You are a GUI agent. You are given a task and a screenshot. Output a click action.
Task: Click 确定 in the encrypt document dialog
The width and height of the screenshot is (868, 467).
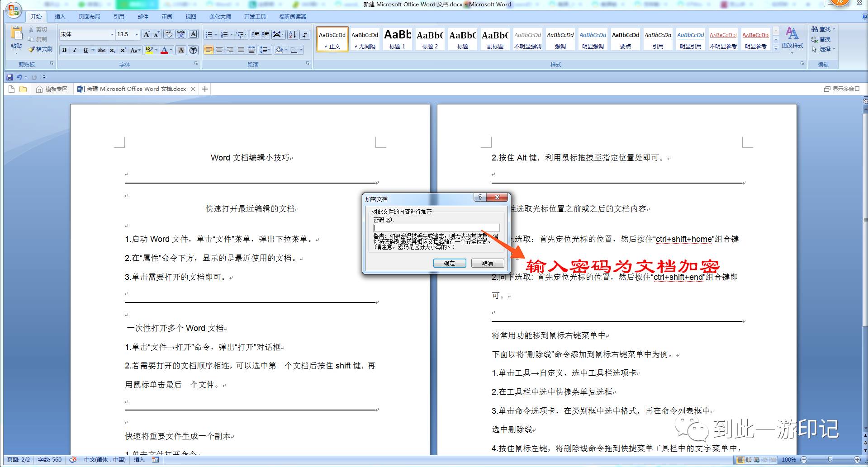[449, 263]
